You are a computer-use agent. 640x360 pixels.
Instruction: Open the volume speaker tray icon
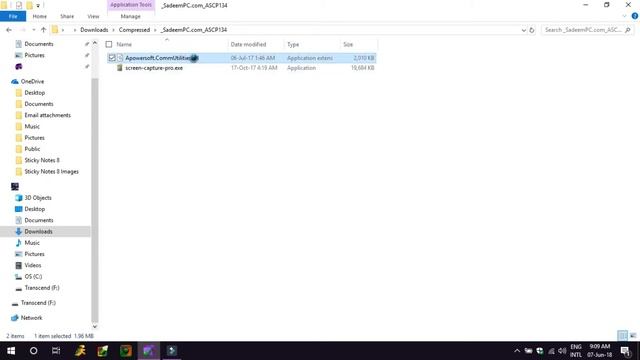(562, 351)
